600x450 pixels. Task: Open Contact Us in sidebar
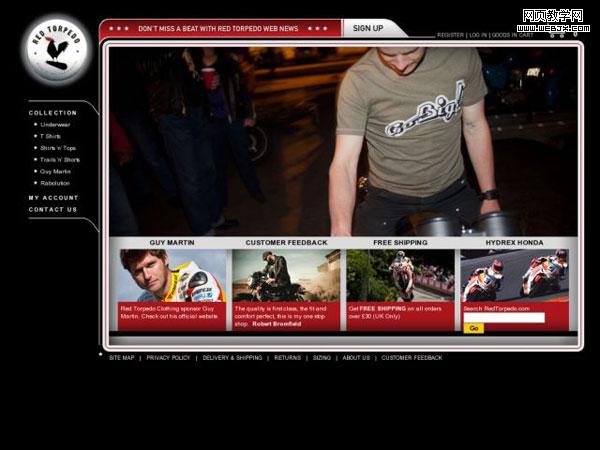[53, 210]
